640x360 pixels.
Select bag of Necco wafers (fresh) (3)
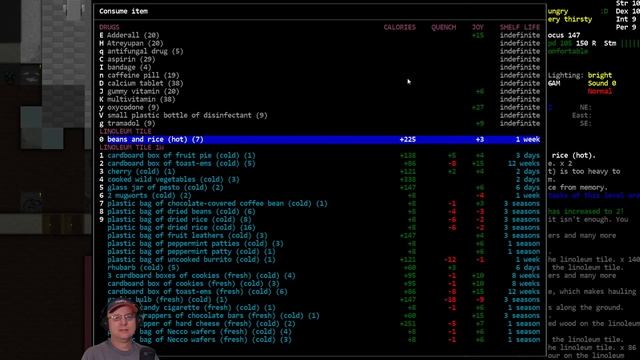tap(216, 339)
